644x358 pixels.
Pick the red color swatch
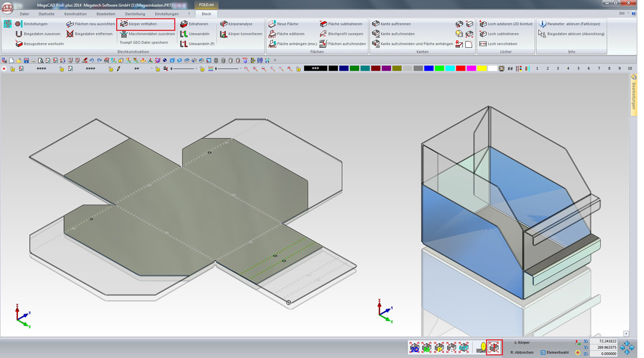(x=460, y=69)
